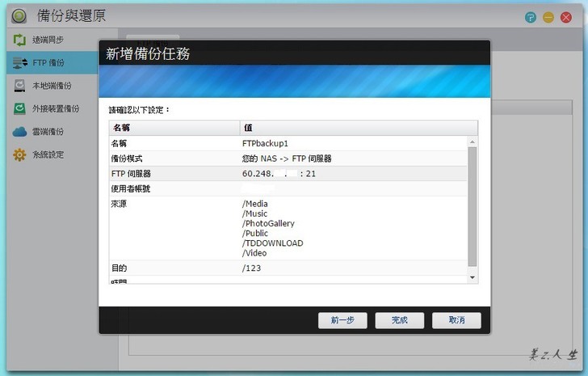Click the 取消 button
Image resolution: width=588 pixels, height=376 pixels.
(x=456, y=320)
